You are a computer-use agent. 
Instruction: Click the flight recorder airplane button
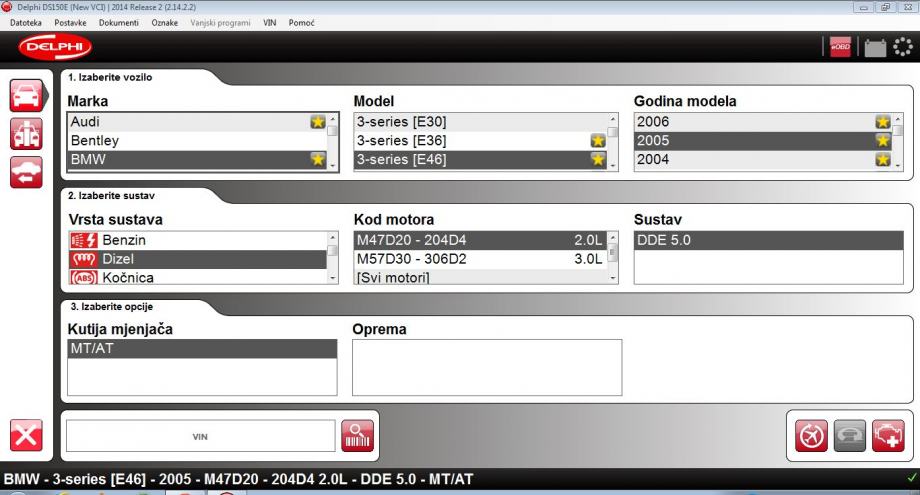[x=811, y=436]
